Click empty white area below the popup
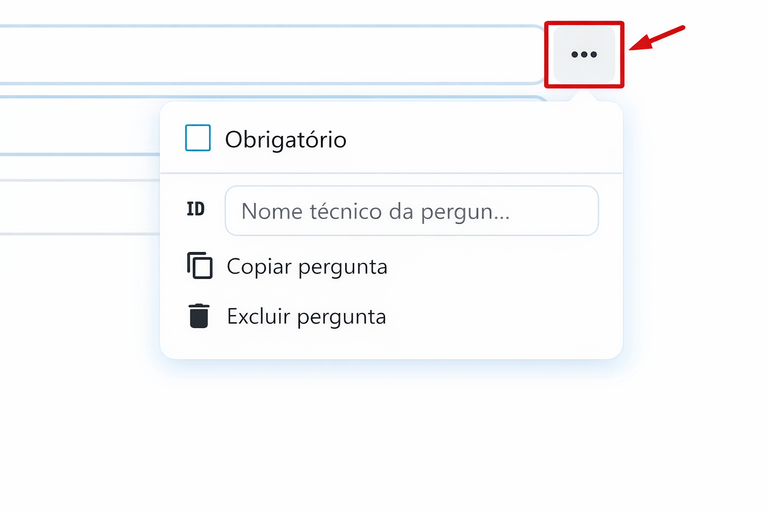This screenshot has width=768, height=512. 390,440
